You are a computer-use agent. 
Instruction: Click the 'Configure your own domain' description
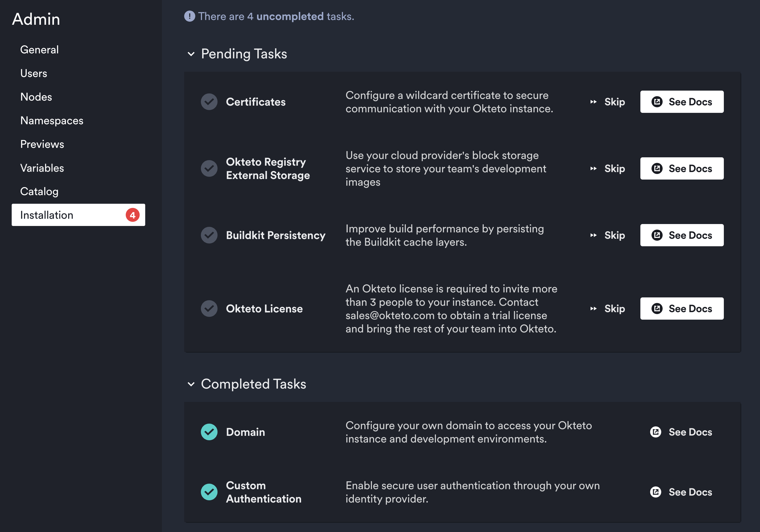469,432
